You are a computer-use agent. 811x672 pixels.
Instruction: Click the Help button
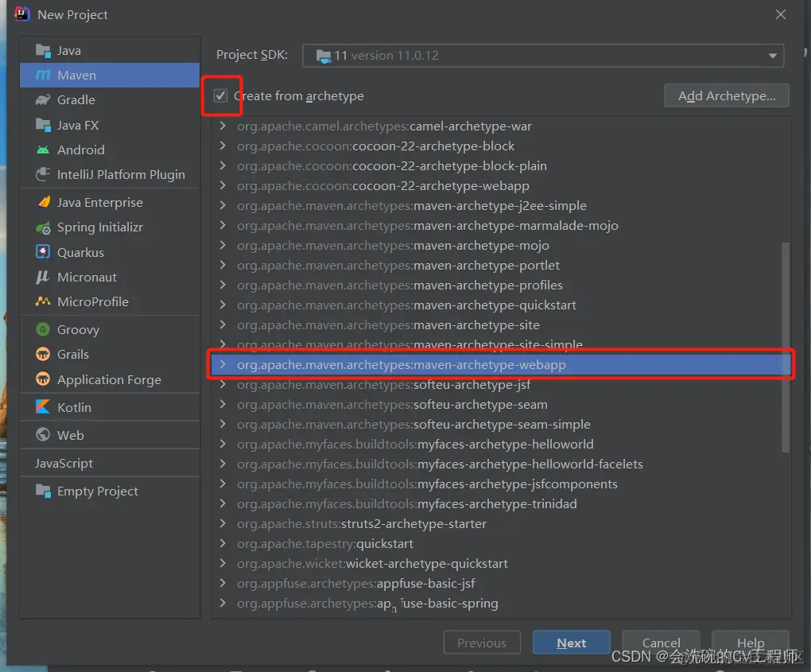[751, 643]
